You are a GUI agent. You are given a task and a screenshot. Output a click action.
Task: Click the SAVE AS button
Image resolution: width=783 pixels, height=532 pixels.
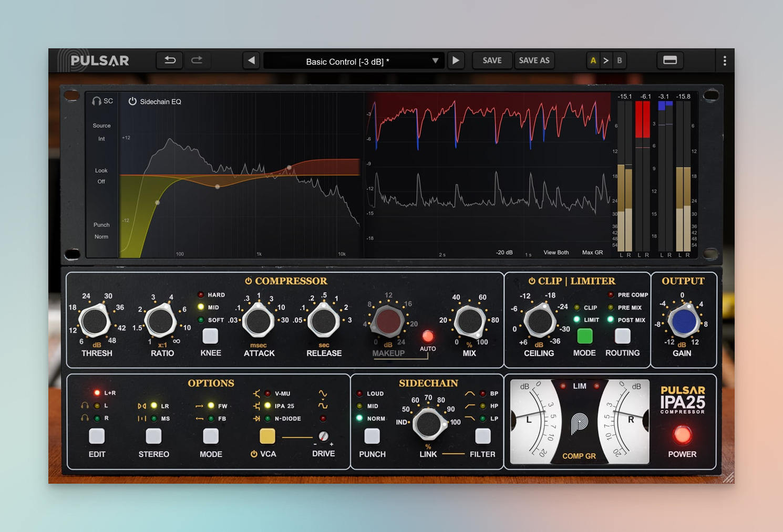pos(534,60)
